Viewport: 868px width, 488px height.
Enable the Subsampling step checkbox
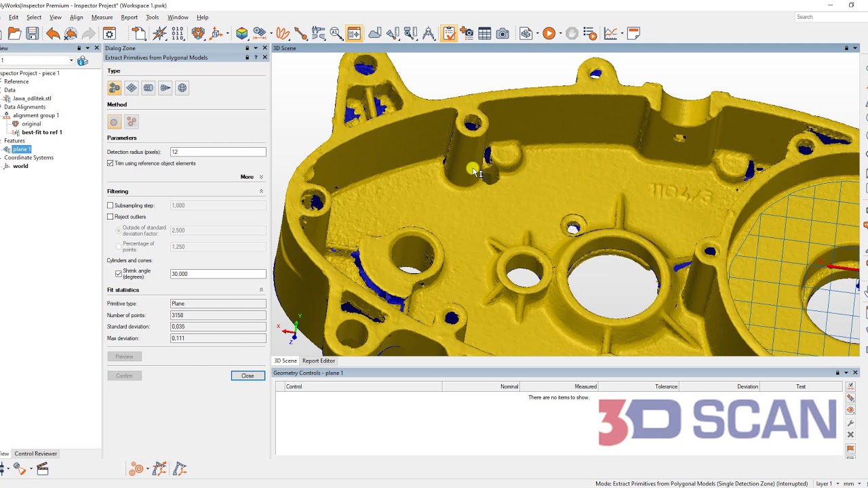(x=111, y=205)
